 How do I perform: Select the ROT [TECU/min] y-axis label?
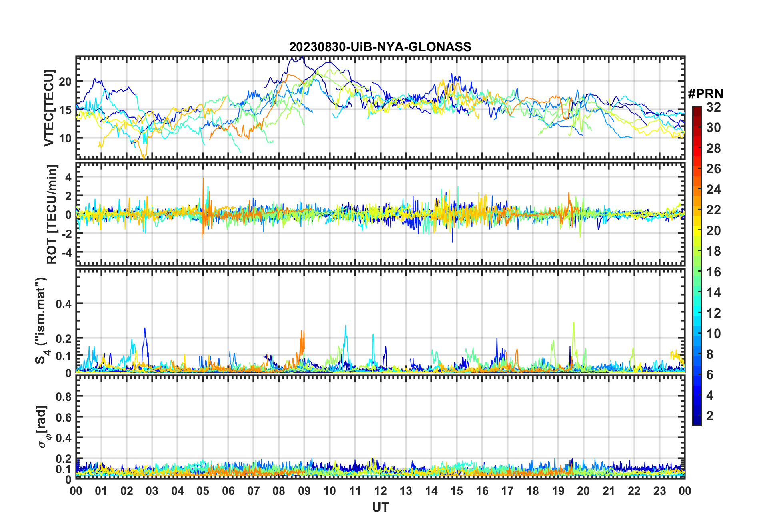click(52, 214)
